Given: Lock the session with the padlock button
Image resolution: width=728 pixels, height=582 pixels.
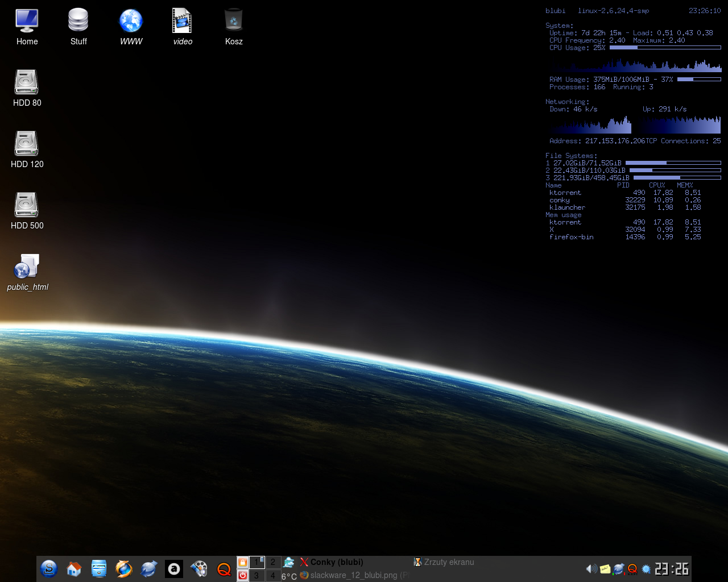Looking at the screenshot, I should pos(243,562).
